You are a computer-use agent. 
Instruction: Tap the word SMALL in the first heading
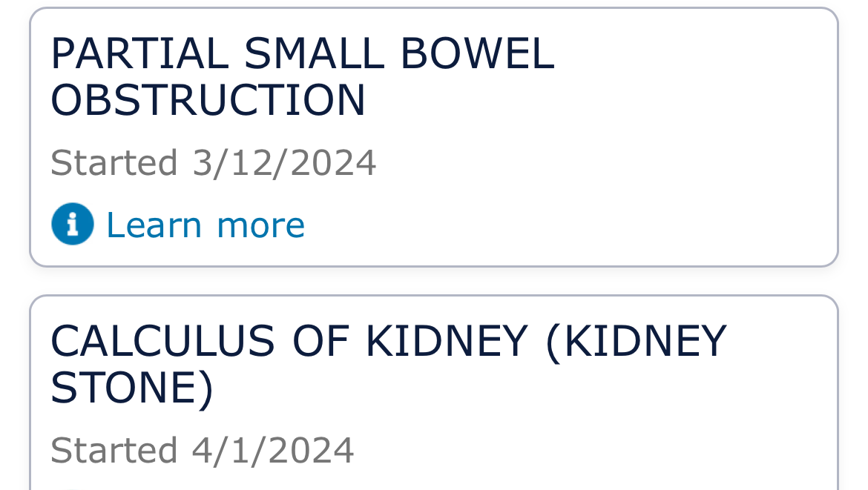(x=315, y=53)
